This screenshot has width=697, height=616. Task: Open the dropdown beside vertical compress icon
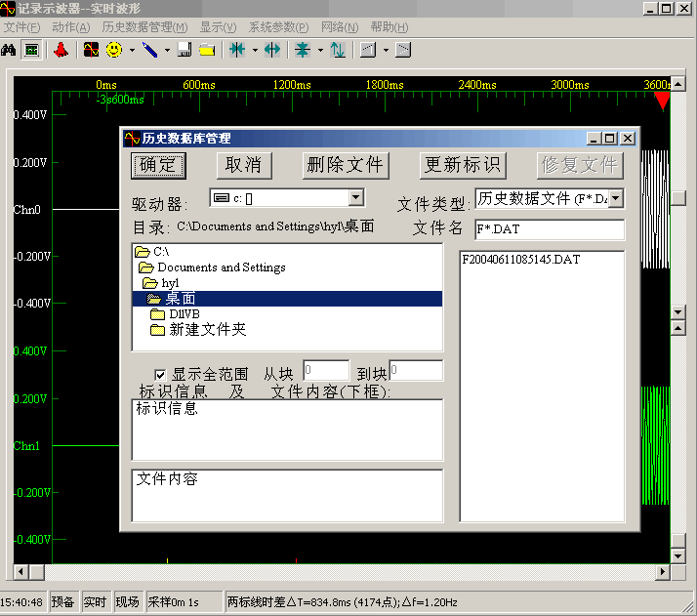pyautogui.click(x=320, y=50)
